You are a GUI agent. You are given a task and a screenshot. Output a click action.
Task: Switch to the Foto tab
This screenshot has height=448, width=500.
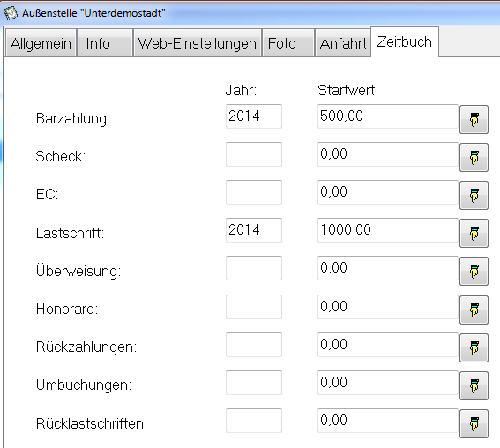[x=288, y=43]
